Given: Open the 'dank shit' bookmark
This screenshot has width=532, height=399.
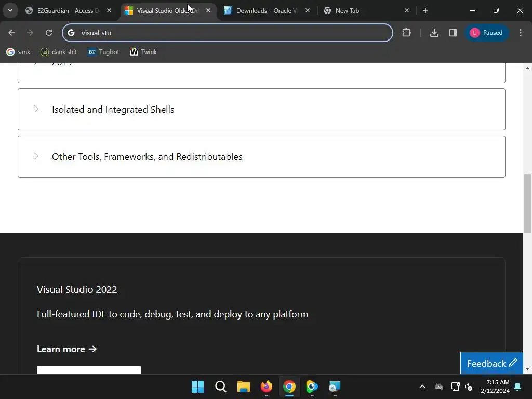Looking at the screenshot, I should (59, 52).
